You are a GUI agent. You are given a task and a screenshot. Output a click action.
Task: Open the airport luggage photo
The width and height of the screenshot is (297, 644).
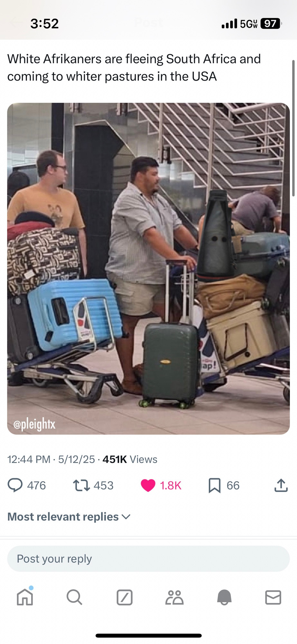point(148,269)
